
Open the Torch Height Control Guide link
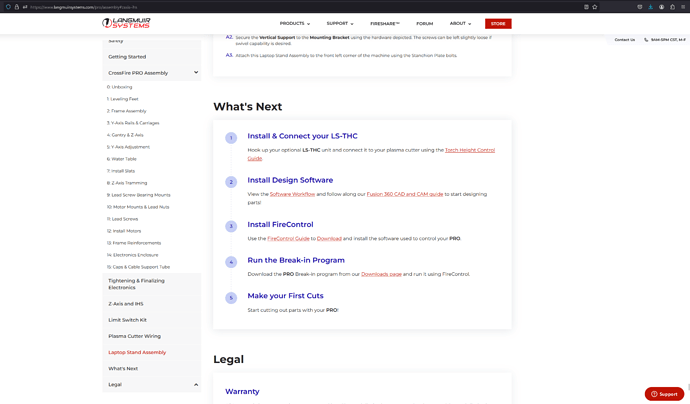pyautogui.click(x=468, y=150)
